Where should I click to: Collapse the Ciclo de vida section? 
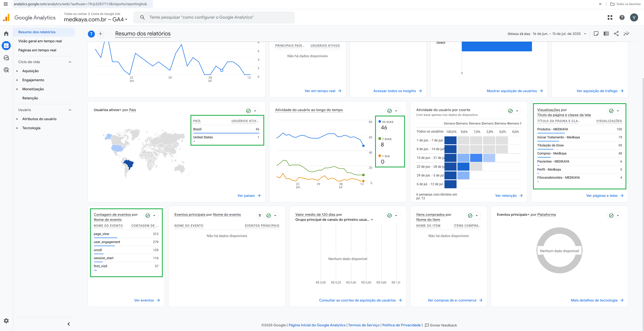pyautogui.click(x=70, y=62)
